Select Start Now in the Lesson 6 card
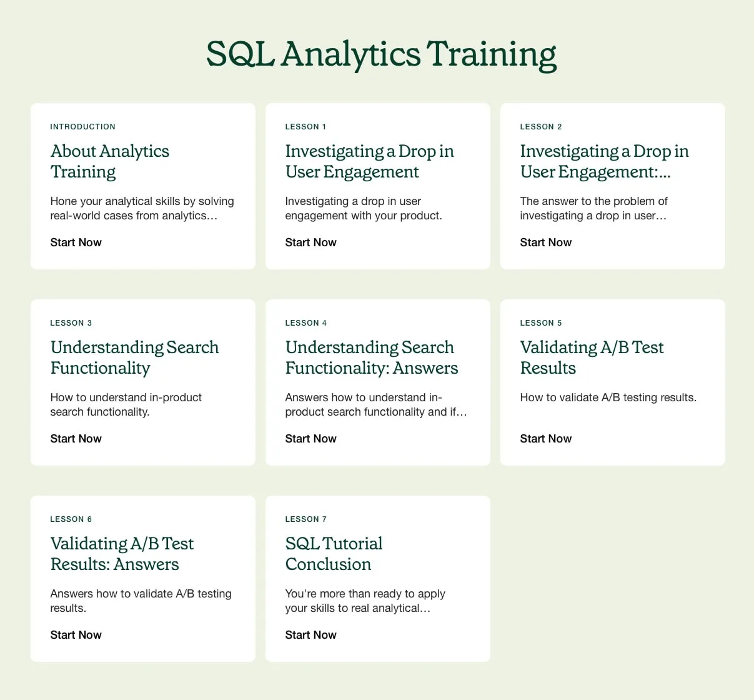 coord(76,635)
